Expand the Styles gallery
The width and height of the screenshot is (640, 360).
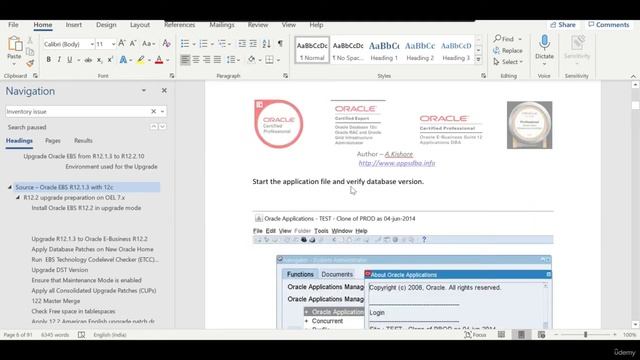478,60
